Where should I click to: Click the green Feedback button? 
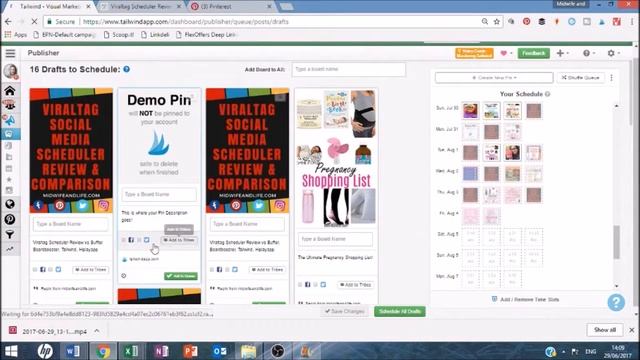[533, 53]
